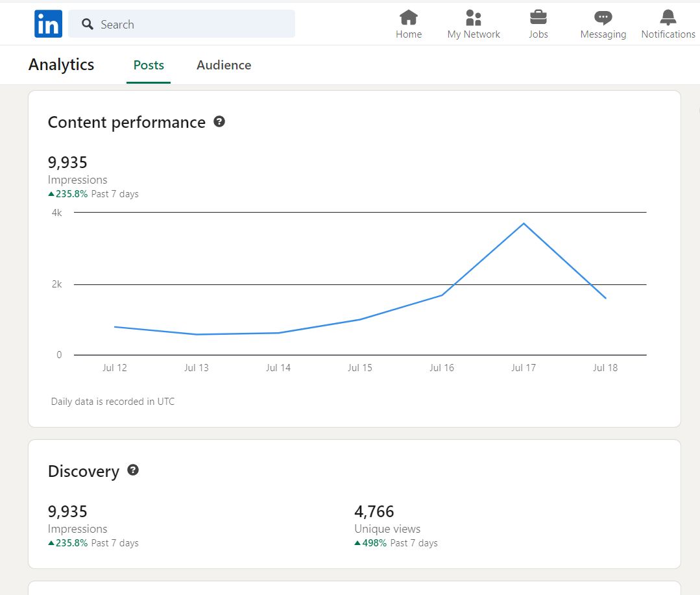Select 4,766 Unique views metric
Image resolution: width=700 pixels, height=595 pixels.
point(374,511)
